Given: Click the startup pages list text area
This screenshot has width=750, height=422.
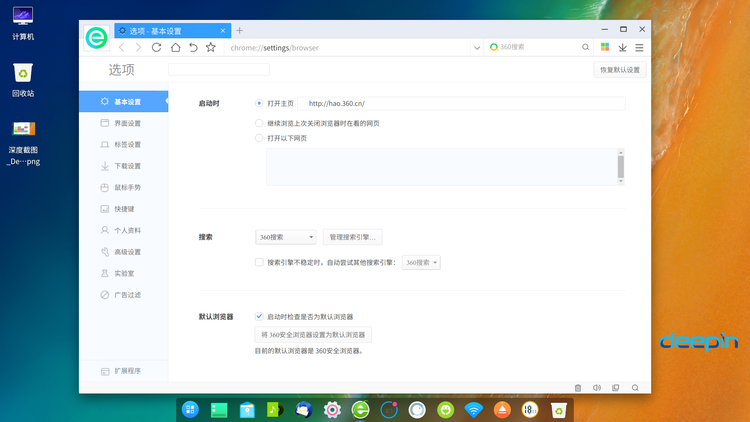Looking at the screenshot, I should (441, 167).
